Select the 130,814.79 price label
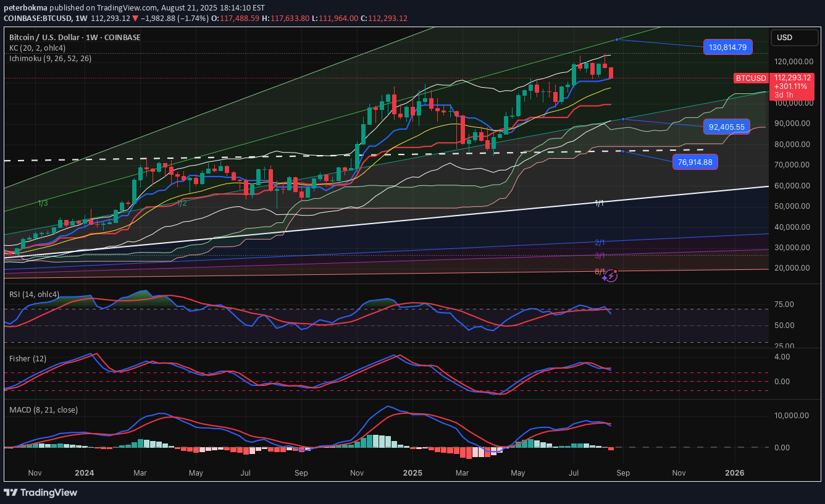The image size is (825, 504). point(728,47)
